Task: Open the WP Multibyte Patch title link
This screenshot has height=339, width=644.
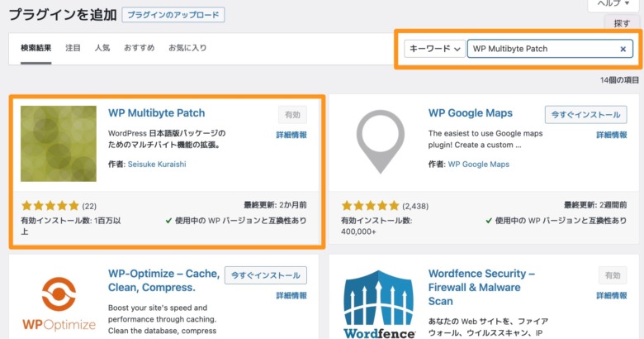Action: (x=157, y=113)
